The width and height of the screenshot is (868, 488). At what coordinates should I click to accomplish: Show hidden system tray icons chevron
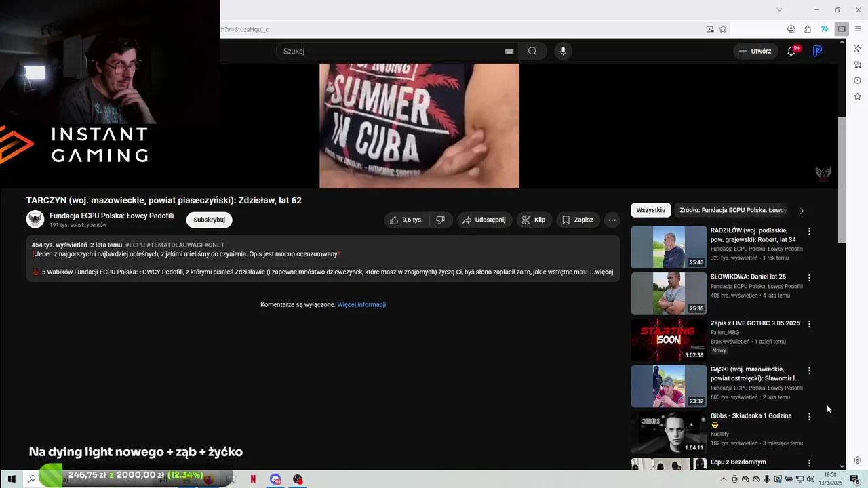(724, 479)
